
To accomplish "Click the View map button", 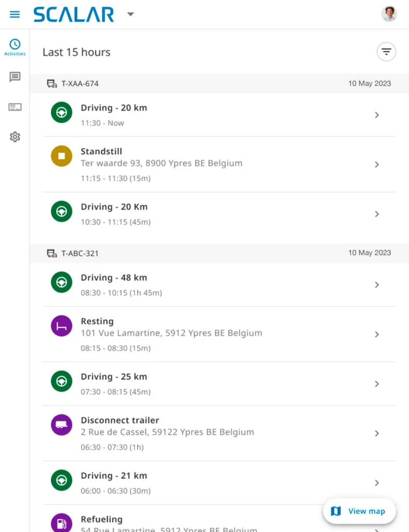I will pos(360,511).
